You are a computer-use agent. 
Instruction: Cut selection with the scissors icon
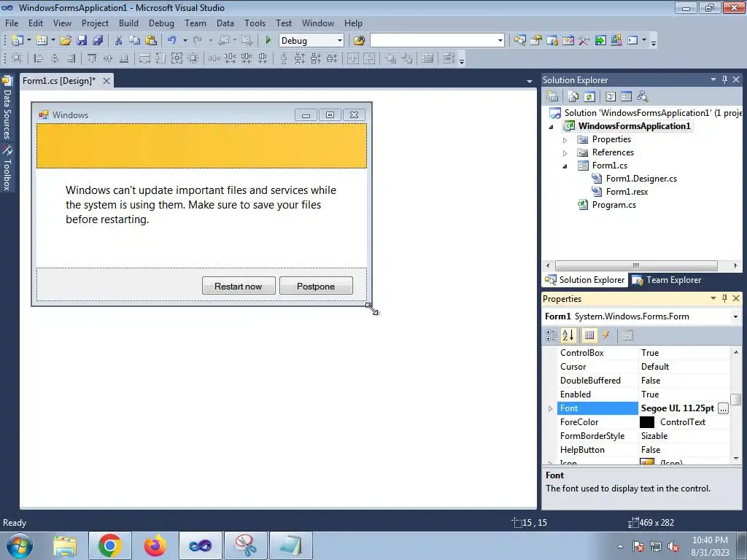click(119, 41)
